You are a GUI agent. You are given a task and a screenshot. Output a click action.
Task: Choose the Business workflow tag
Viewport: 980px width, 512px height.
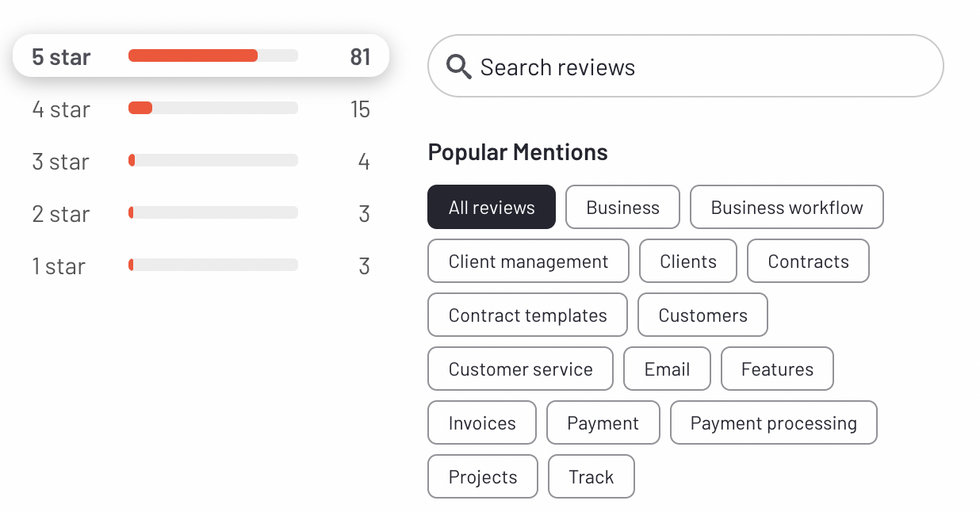[787, 208]
